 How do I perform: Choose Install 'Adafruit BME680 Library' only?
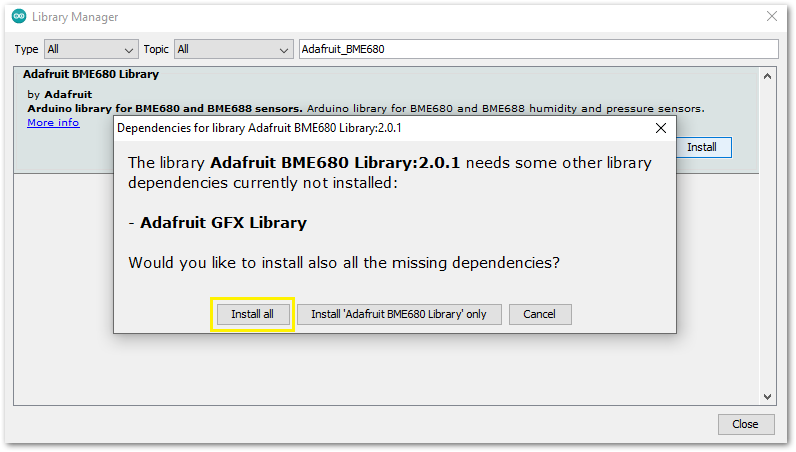click(x=398, y=314)
